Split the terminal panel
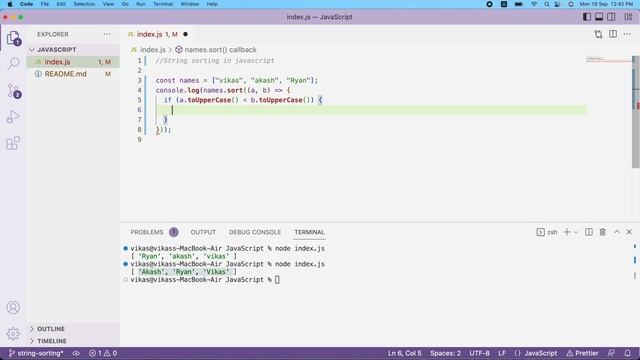640x360 pixels. pos(589,232)
